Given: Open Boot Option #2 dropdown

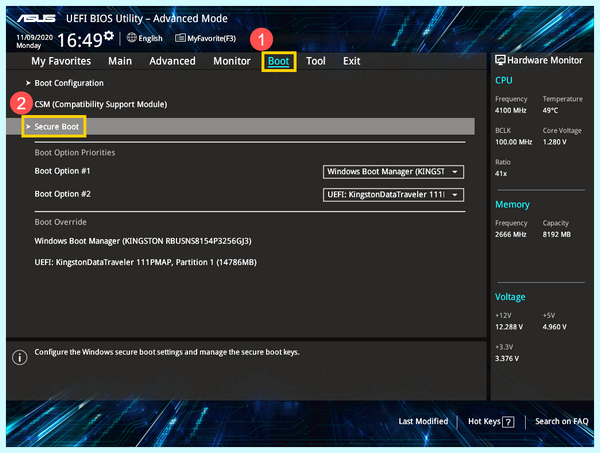Looking at the screenshot, I should click(x=393, y=195).
